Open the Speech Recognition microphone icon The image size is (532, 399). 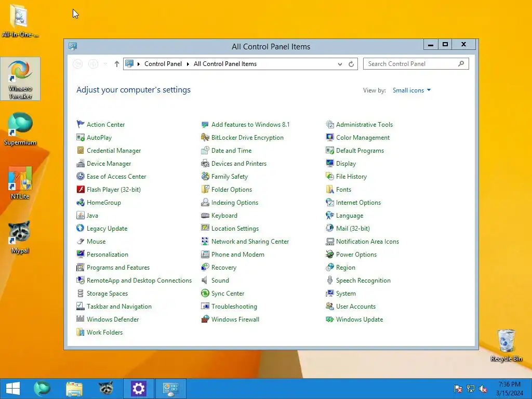330,280
